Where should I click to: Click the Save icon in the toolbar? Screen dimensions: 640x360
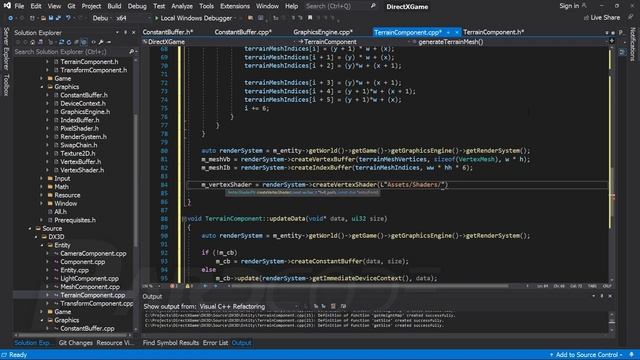(x=51, y=18)
